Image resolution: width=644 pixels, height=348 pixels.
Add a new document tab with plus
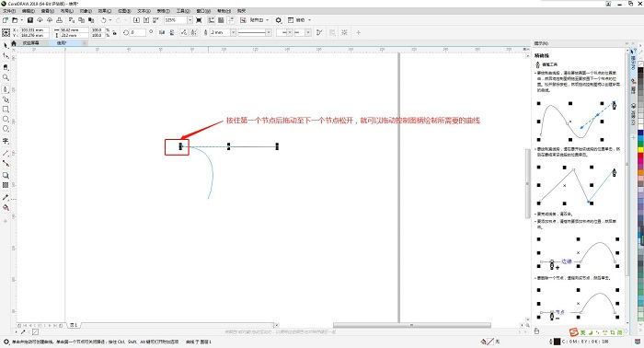(85, 42)
